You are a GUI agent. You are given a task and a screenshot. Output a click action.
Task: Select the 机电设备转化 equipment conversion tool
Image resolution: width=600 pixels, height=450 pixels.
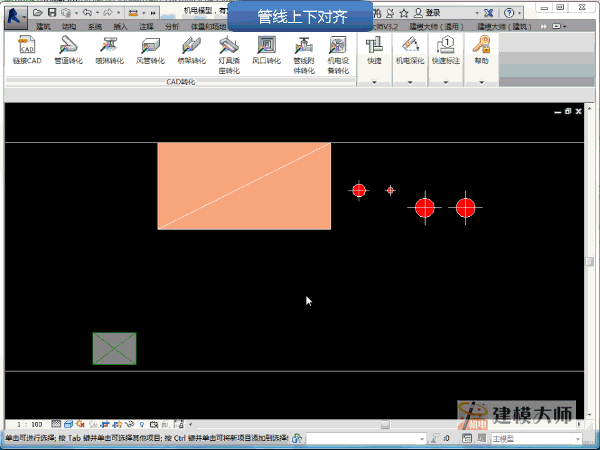tap(338, 55)
